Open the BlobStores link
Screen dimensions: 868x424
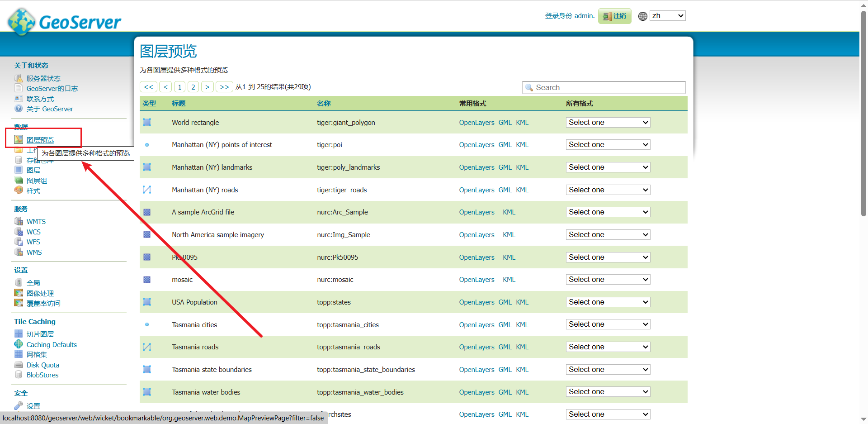click(42, 375)
